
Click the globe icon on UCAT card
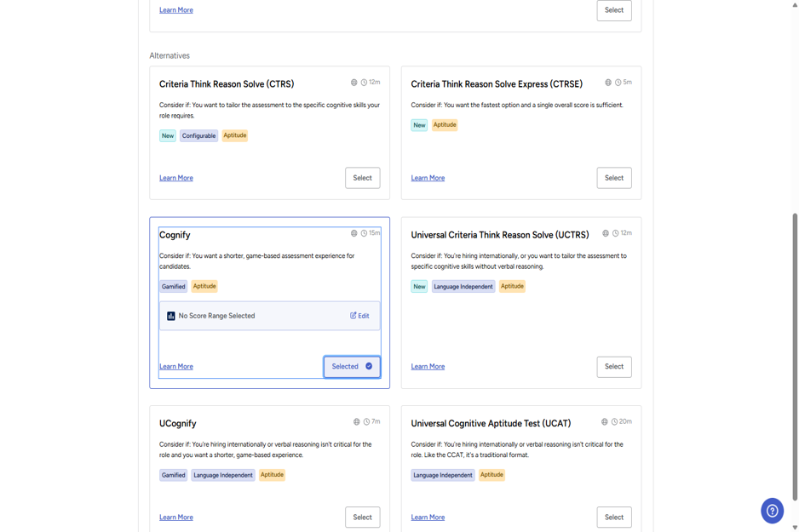(x=604, y=421)
